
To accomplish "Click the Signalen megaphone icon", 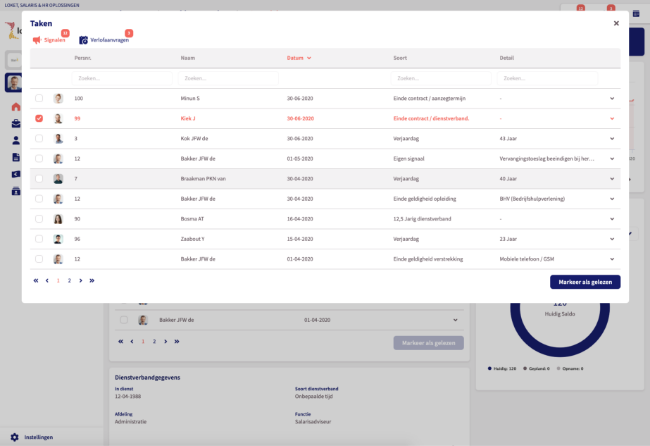I will click(37, 40).
